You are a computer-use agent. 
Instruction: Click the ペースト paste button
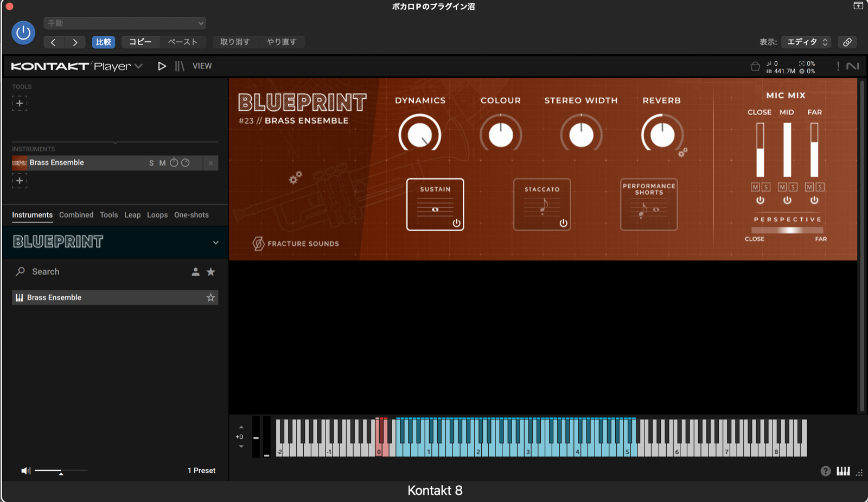click(182, 42)
